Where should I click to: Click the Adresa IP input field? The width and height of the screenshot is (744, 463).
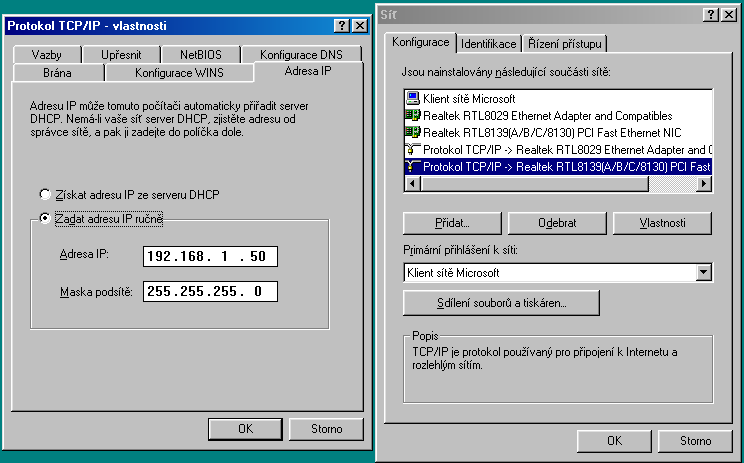(x=210, y=256)
